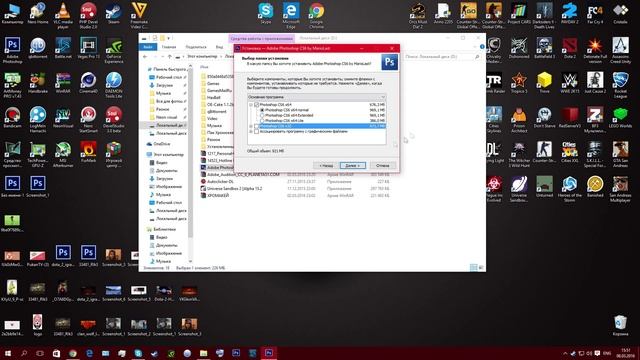Select Этот компьютер in Explorer navigation pane
This screenshot has width=640, height=360.
pyautogui.click(x=165, y=155)
